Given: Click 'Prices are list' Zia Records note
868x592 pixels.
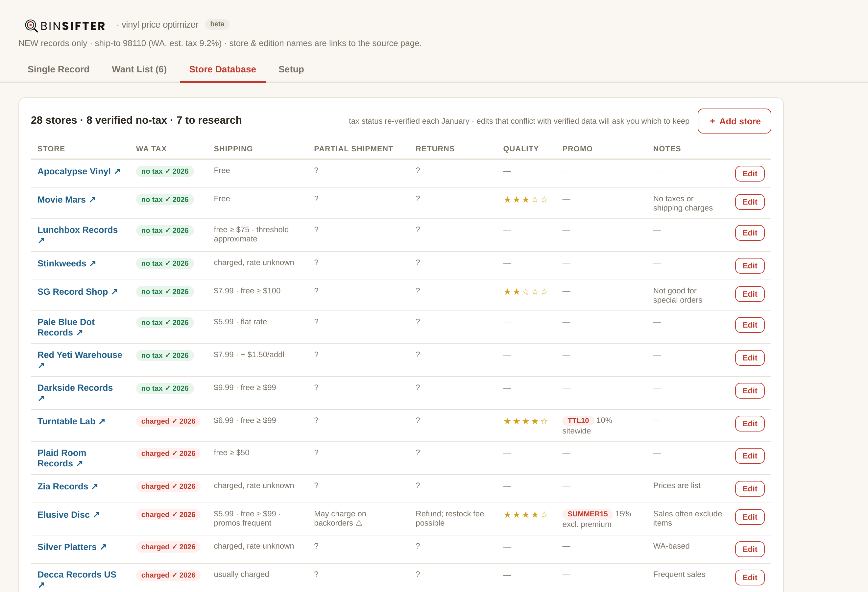Looking at the screenshot, I should click(676, 485).
